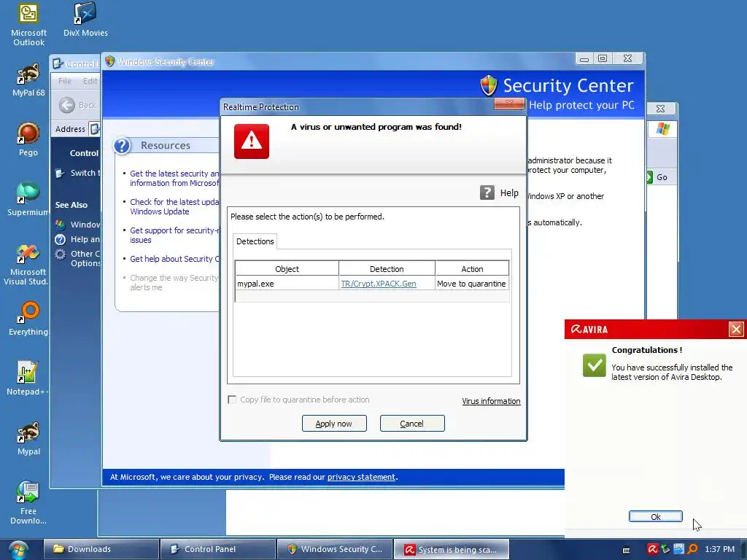Open the File menu in Control Panel
The width and height of the screenshot is (747, 560).
(x=65, y=81)
